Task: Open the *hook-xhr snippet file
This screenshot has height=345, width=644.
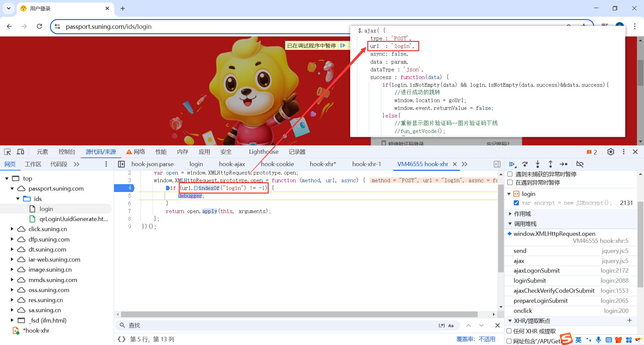Action: pos(36,331)
